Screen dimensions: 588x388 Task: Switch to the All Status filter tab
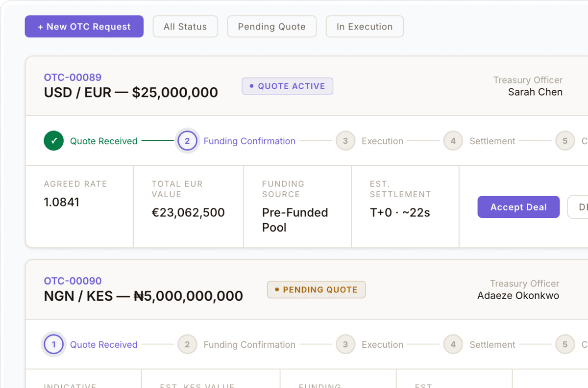point(185,26)
